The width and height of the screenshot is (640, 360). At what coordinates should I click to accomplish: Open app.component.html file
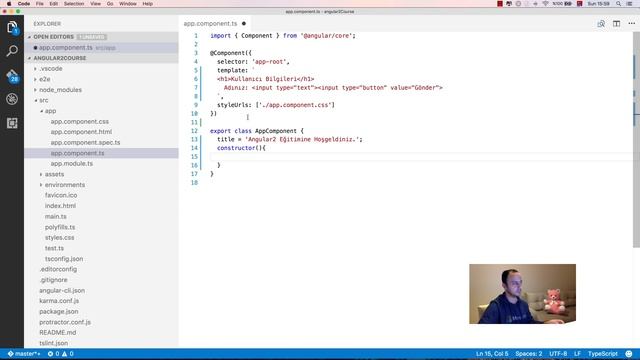pyautogui.click(x=81, y=132)
